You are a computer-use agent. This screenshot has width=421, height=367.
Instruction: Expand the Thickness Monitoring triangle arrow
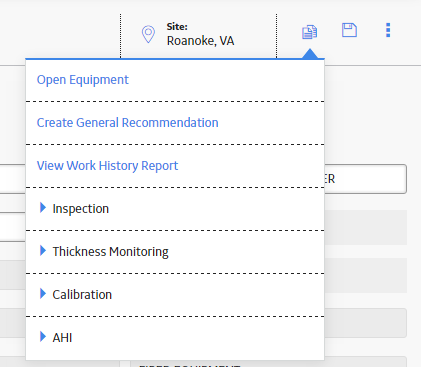pyautogui.click(x=43, y=251)
